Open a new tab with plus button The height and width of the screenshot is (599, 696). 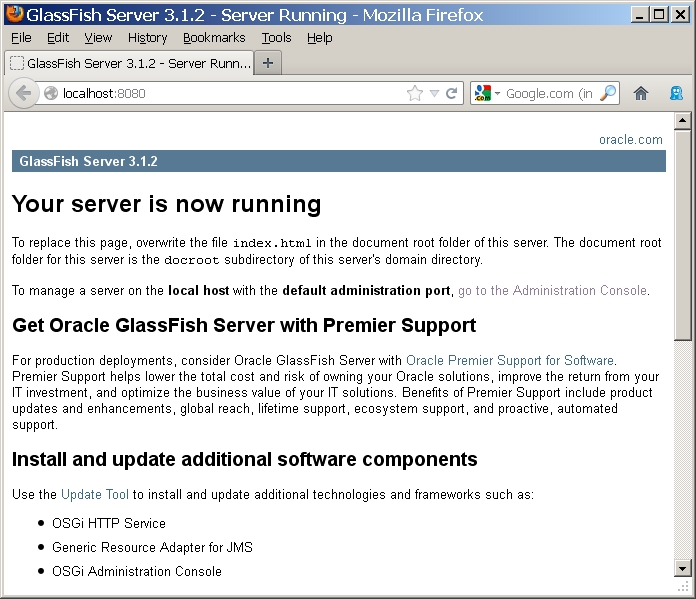(268, 63)
